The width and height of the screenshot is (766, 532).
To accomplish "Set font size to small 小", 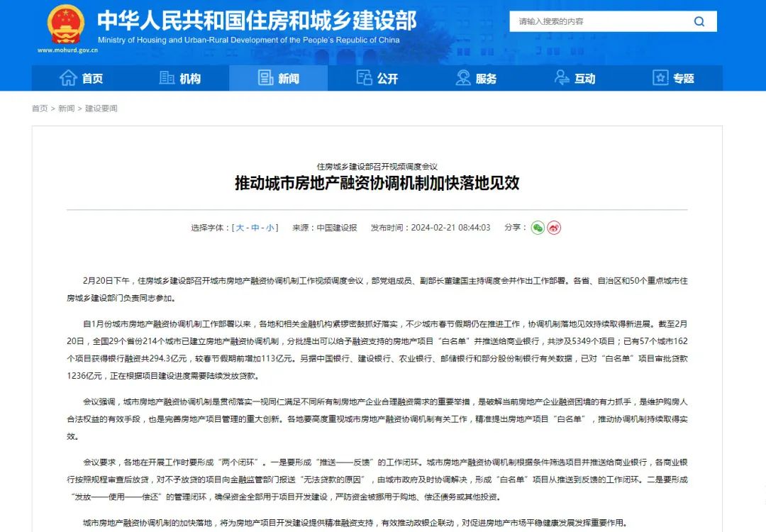I will coord(270,228).
